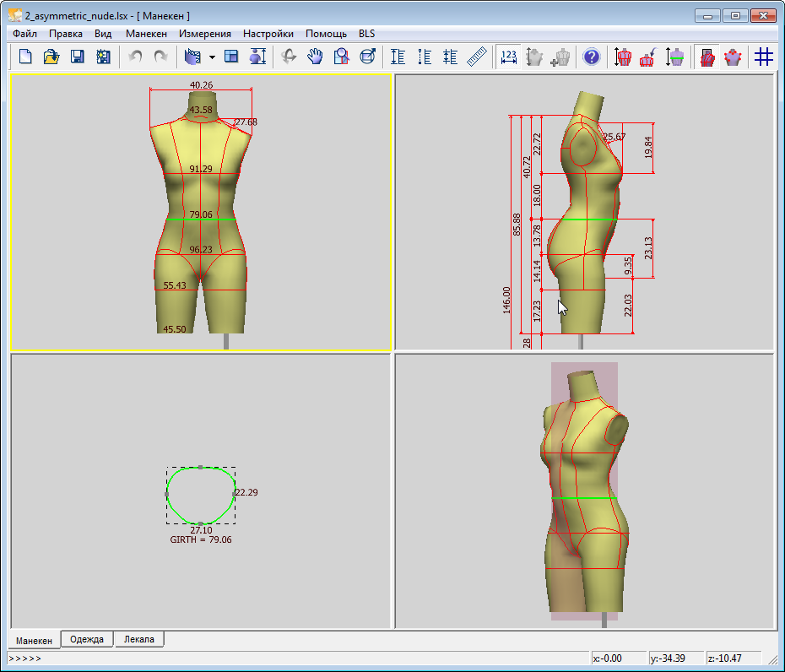Screen dimensions: 785x672
Task: Save the project with the floppy disk icon
Action: [x=78, y=57]
